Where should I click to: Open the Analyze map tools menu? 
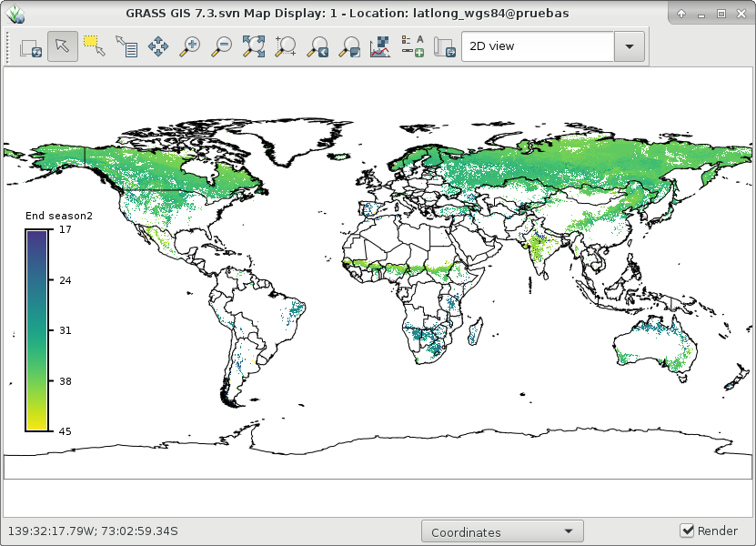(380, 47)
